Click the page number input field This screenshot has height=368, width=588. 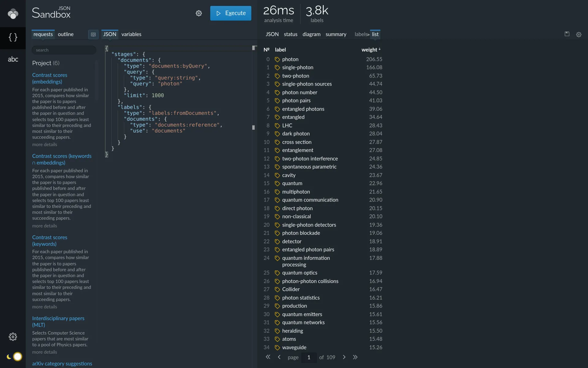(309, 357)
